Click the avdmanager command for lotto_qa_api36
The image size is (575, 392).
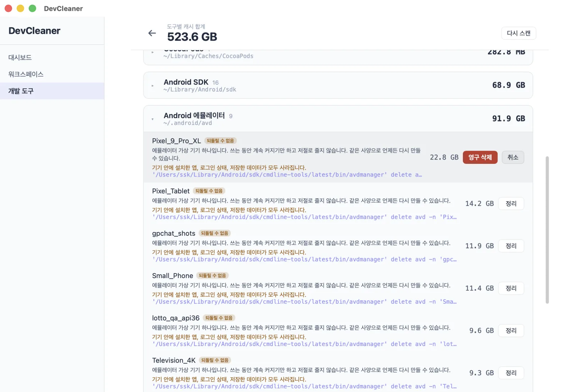304,345
